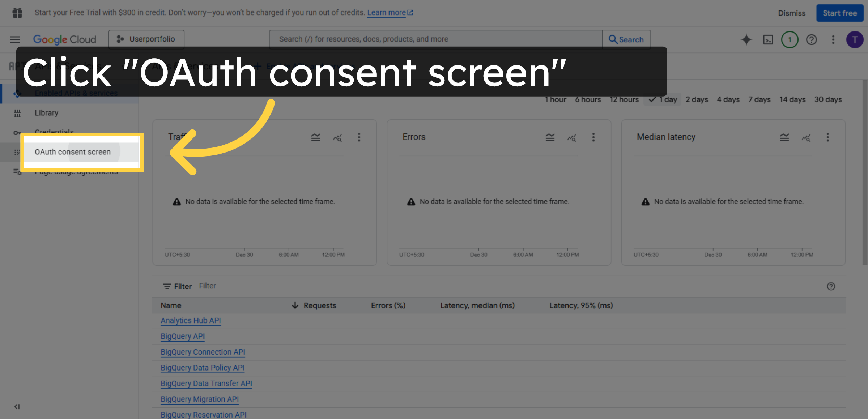Viewport: 868px width, 419px height.
Task: Open the Library section in the sidebar
Action: [x=46, y=113]
